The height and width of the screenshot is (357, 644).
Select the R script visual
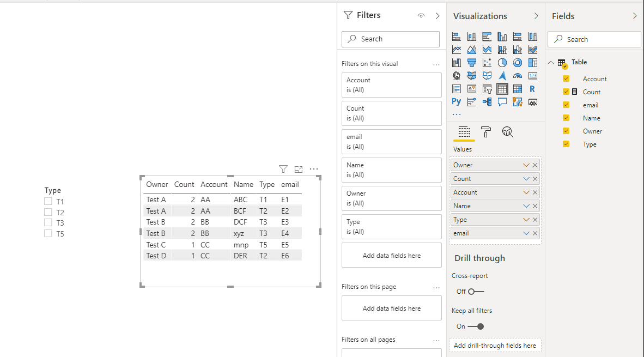533,89
